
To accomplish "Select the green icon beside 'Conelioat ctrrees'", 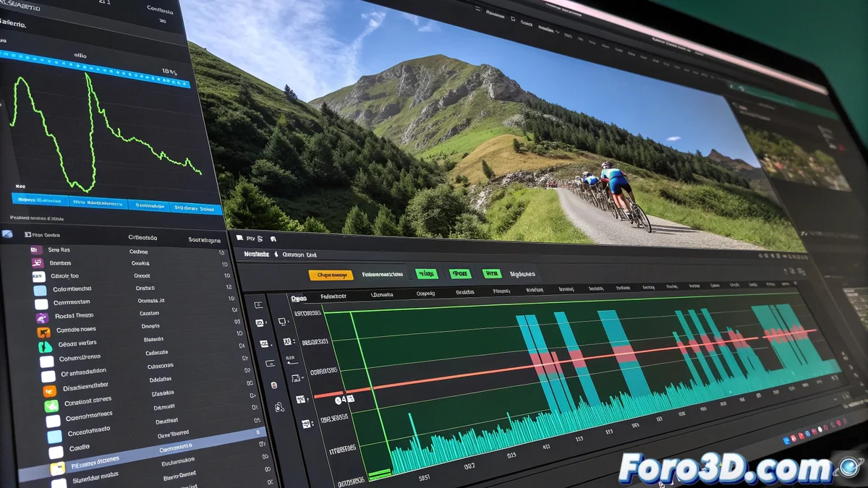I will pyautogui.click(x=51, y=406).
